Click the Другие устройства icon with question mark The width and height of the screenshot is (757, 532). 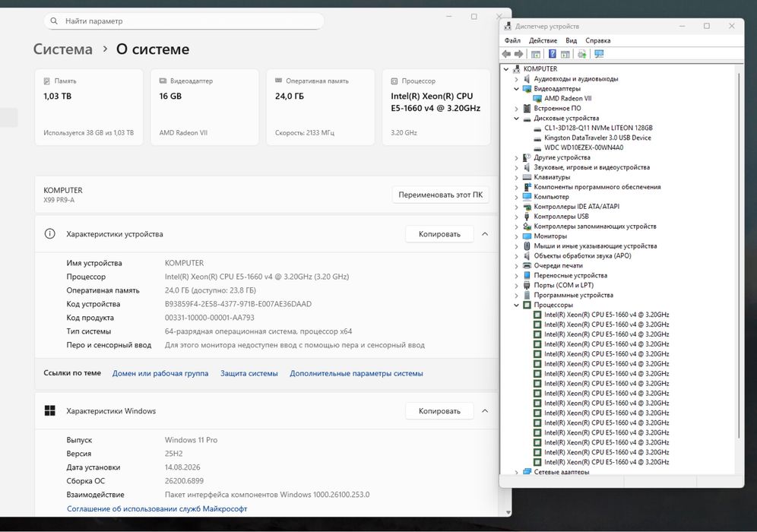pos(527,157)
